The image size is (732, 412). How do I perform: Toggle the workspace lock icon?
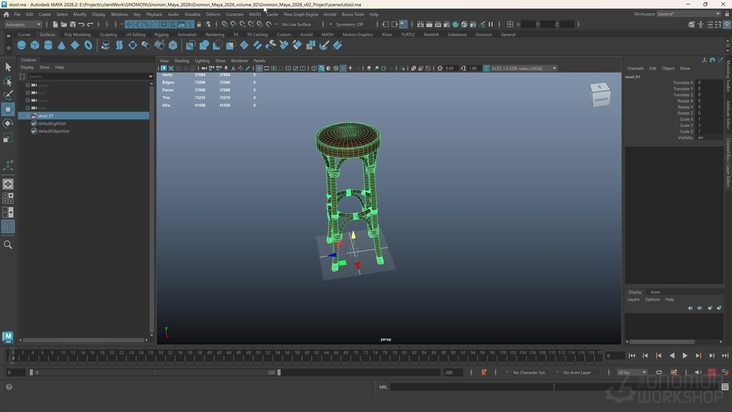click(x=726, y=14)
